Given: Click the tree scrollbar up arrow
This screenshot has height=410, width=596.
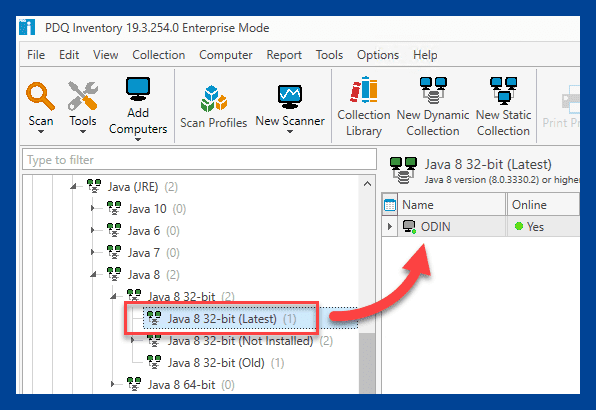Looking at the screenshot, I should [x=367, y=184].
